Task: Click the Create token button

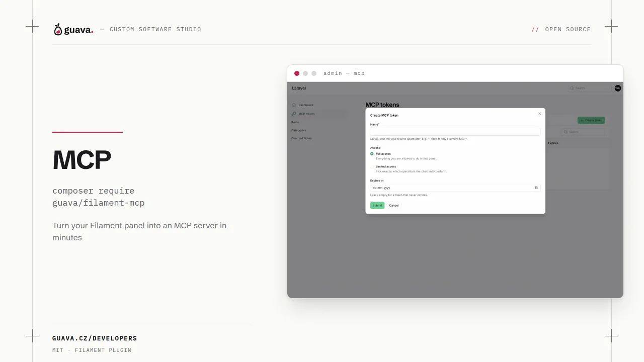Action: point(591,120)
